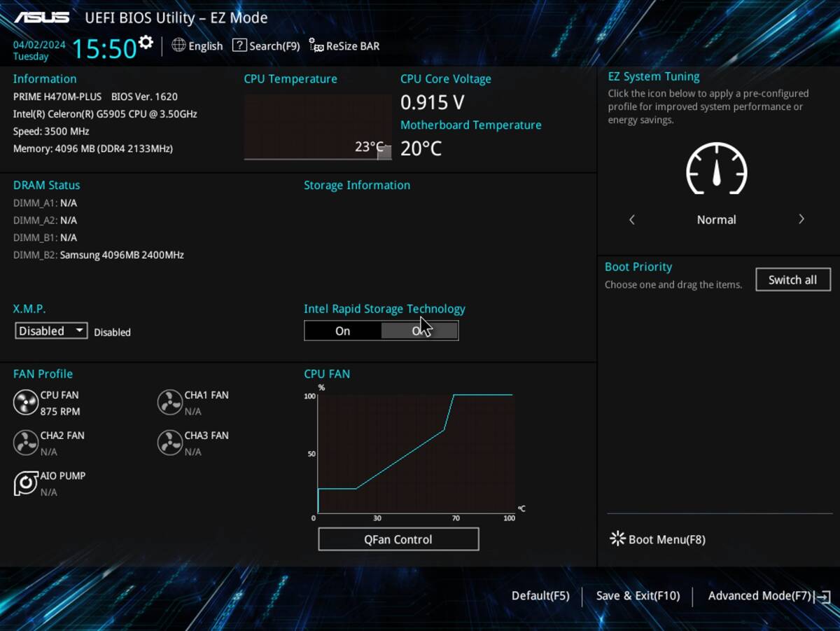
Task: Click the DIMM_A1 N/A entry
Action: (45, 203)
